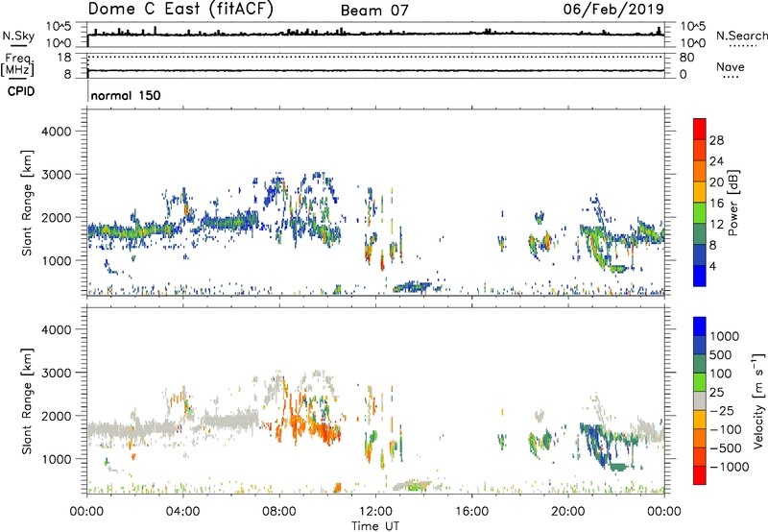Click "Slant Range [km]" on the velocity panel

(27, 401)
